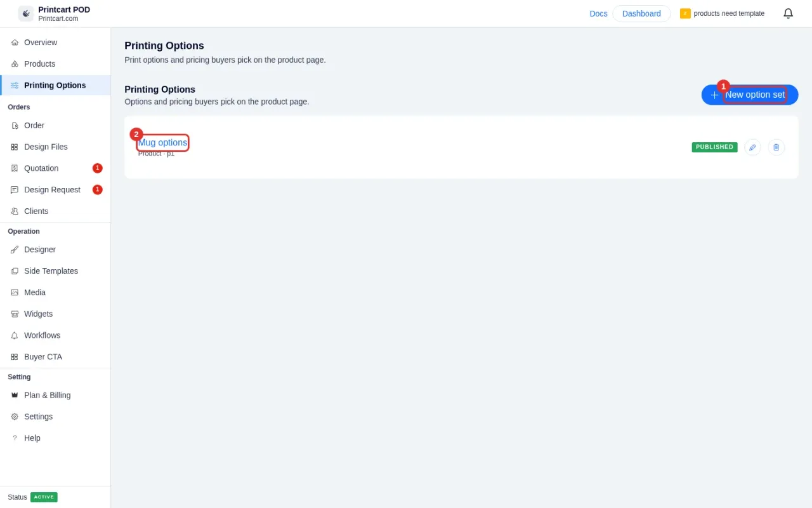The image size is (812, 508).
Task: Open the notifications bell
Action: 788,13
